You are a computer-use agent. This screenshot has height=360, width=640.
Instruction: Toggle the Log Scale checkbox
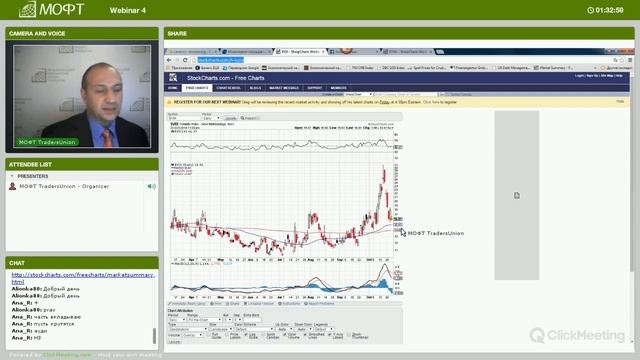pos(245,335)
